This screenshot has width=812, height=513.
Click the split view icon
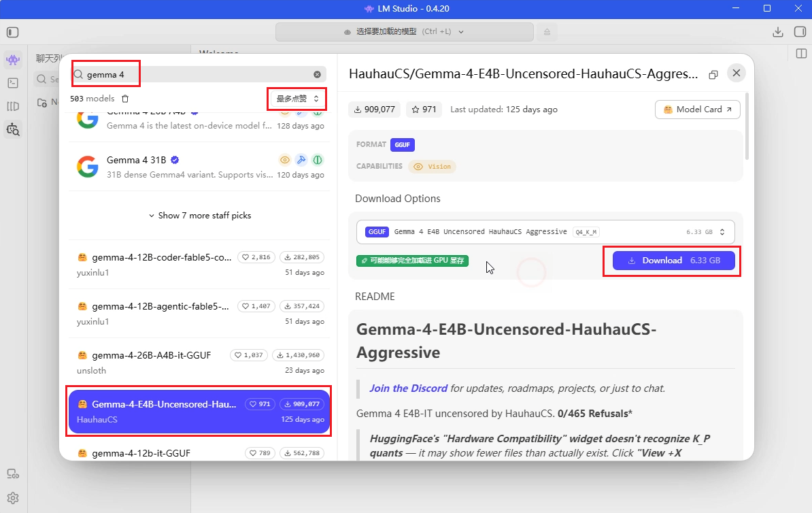point(801,53)
